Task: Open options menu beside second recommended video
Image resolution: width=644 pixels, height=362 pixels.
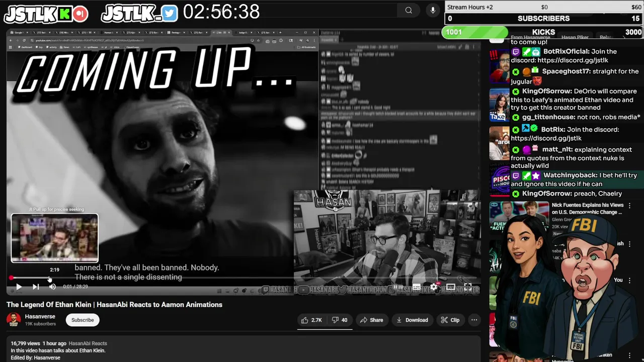Action: click(629, 243)
